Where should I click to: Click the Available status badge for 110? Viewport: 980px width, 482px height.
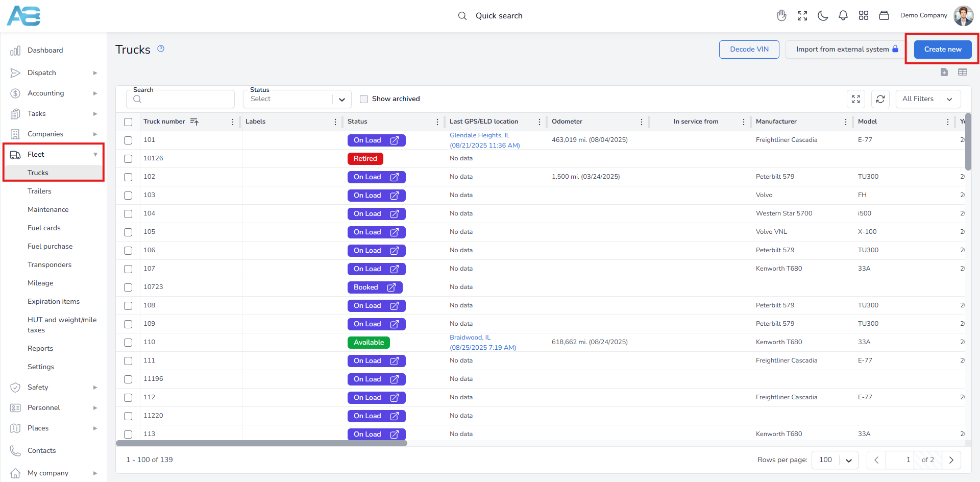point(369,343)
